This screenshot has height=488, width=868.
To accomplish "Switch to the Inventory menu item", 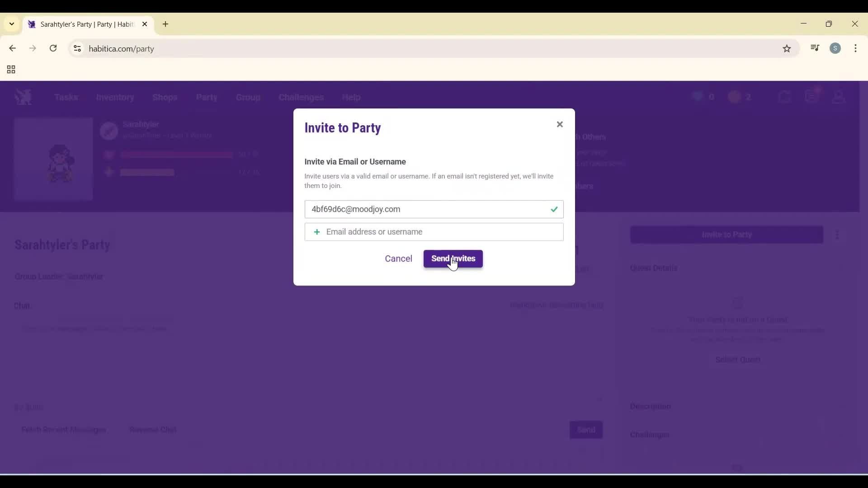I will click(x=115, y=98).
